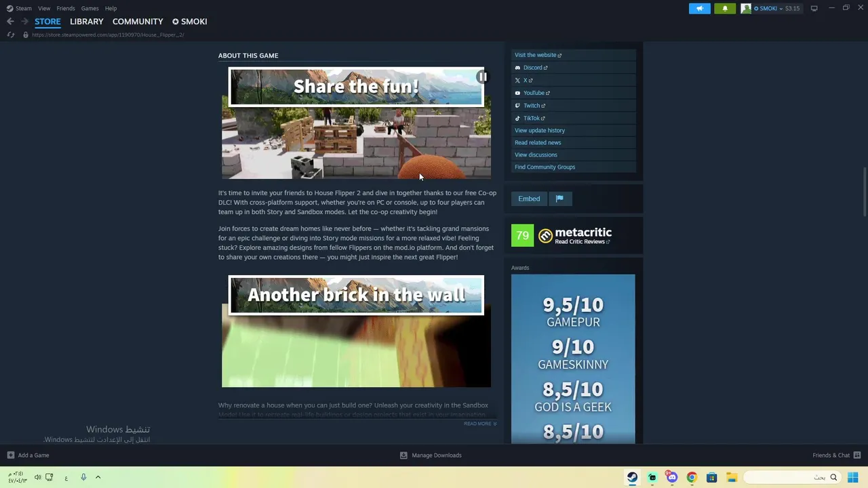Click the flag report button

[559, 199]
